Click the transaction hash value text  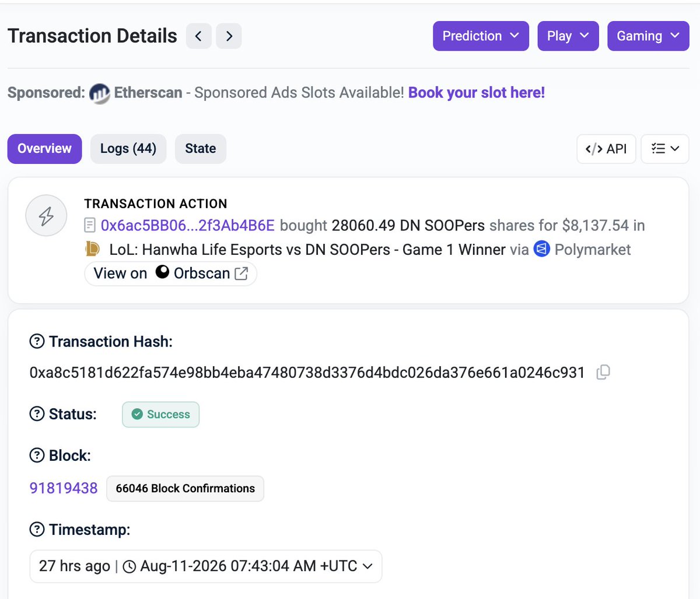(307, 372)
